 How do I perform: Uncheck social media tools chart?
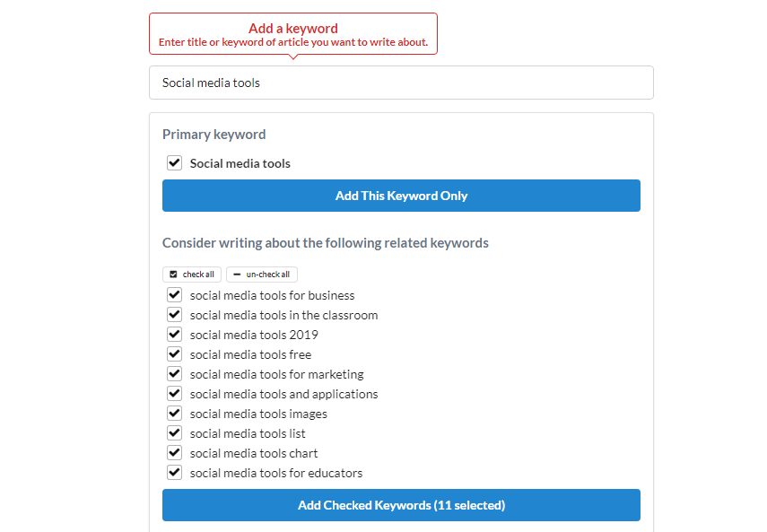174,452
